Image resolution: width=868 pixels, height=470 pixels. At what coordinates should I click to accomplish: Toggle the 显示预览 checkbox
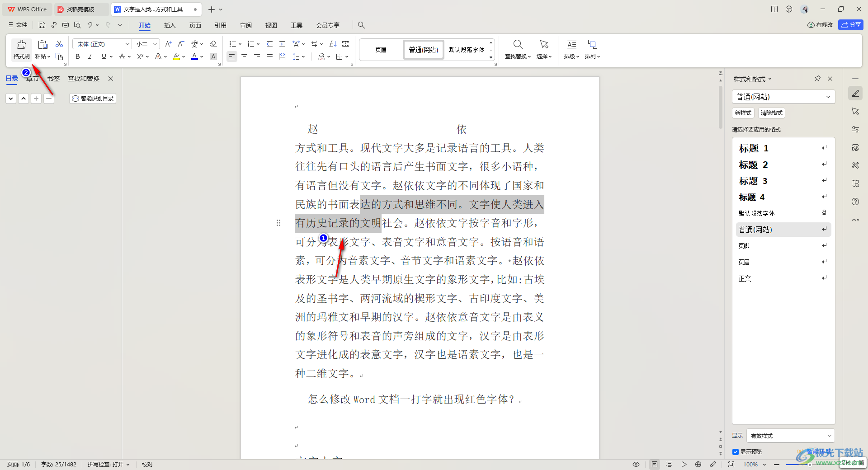736,451
